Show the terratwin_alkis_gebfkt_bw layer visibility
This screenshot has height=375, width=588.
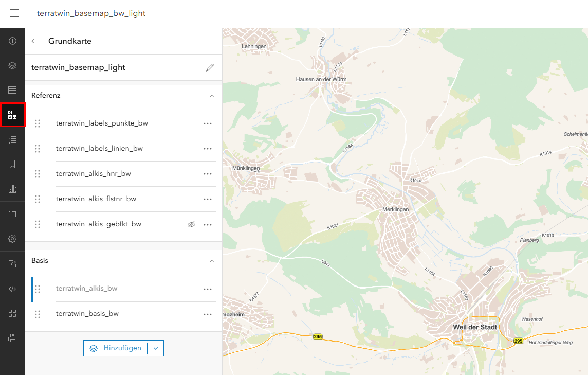[x=191, y=224]
